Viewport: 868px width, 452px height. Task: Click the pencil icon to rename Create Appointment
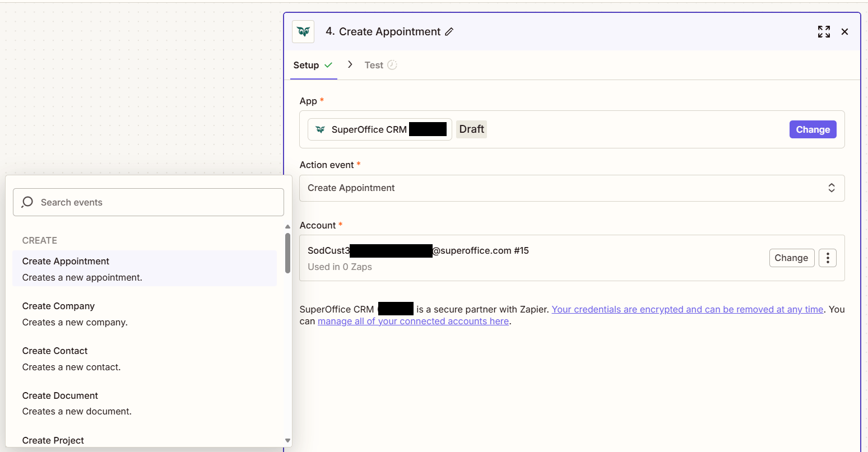[449, 32]
